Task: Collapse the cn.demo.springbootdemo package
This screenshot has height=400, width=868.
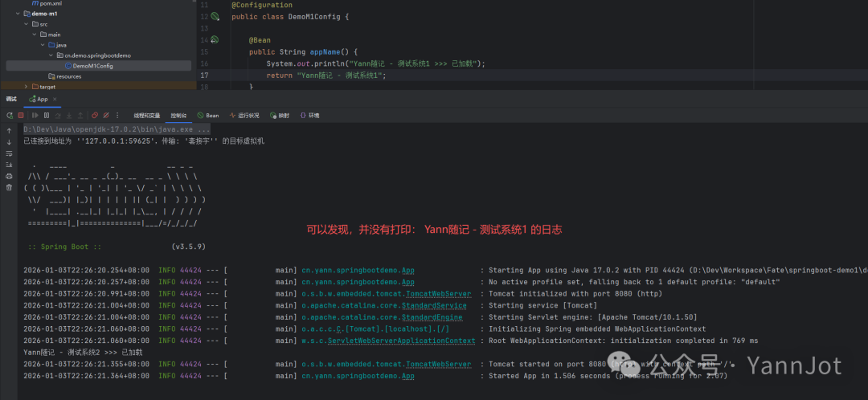Action: (x=51, y=55)
